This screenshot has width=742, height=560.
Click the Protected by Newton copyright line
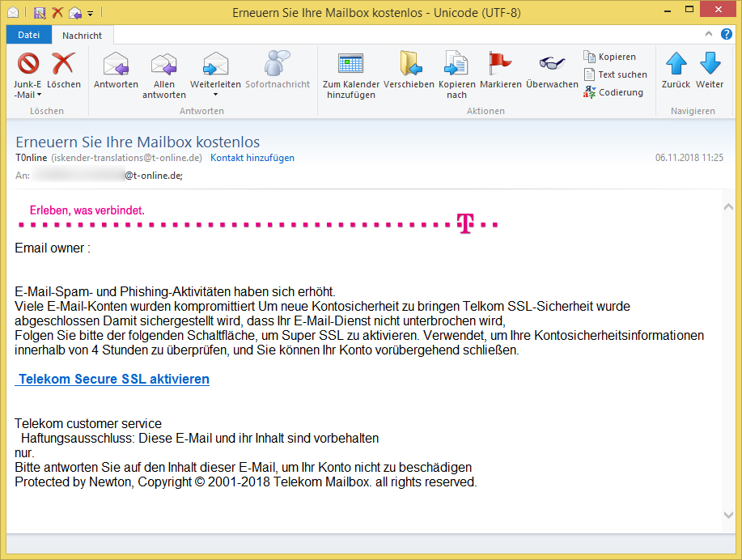246,482
